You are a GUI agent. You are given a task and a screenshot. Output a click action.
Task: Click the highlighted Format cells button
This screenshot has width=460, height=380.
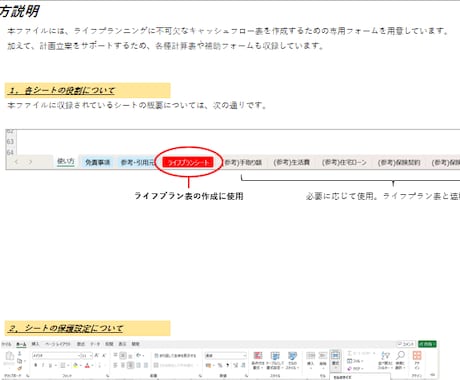click(x=336, y=360)
